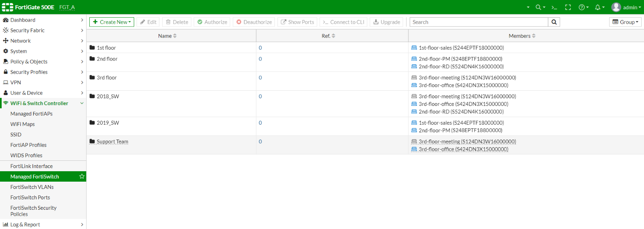Click the search magnifier button
The height and width of the screenshot is (229, 644).
tap(554, 22)
